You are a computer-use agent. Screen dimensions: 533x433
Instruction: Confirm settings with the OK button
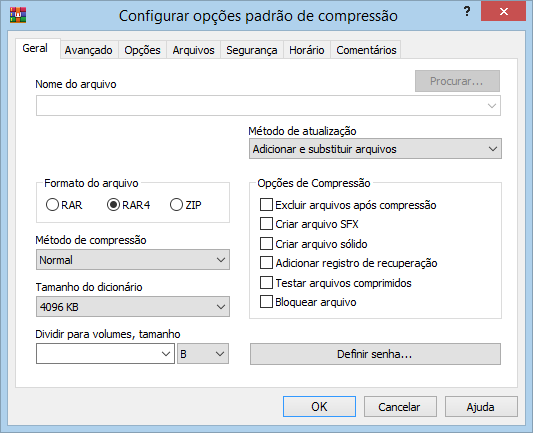coord(319,406)
